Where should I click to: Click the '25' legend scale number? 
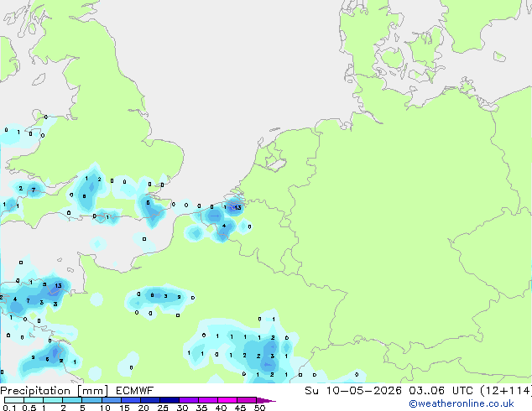pyautogui.click(x=163, y=408)
